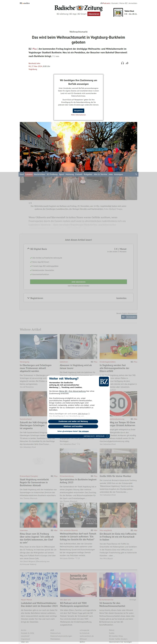157x644 pixels.
Task: Open Weihnachtszirkus Lörrach article headline
Action: pos(78,537)
